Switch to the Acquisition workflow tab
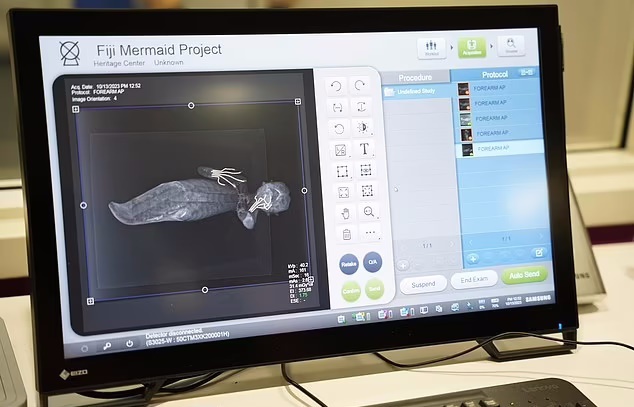Viewport: 634px width, 407px height. click(471, 47)
